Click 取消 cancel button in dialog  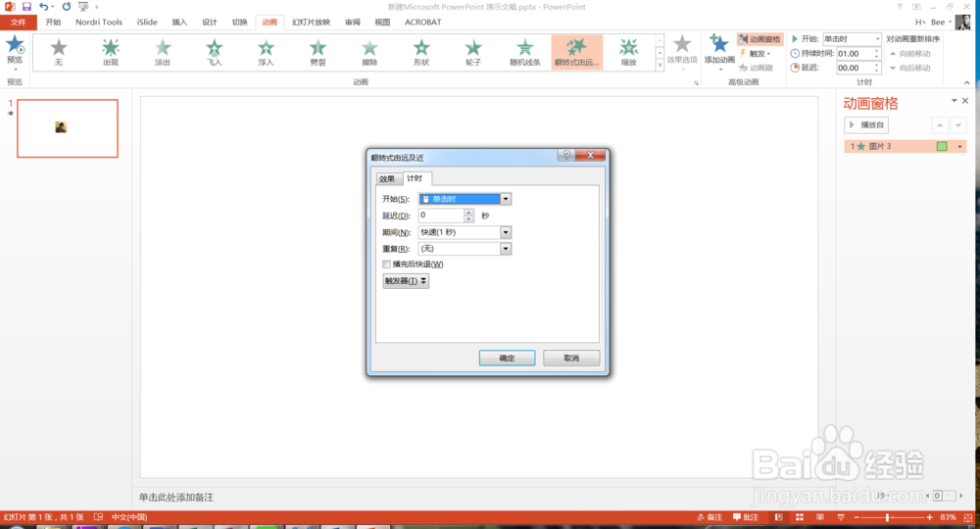[571, 358]
